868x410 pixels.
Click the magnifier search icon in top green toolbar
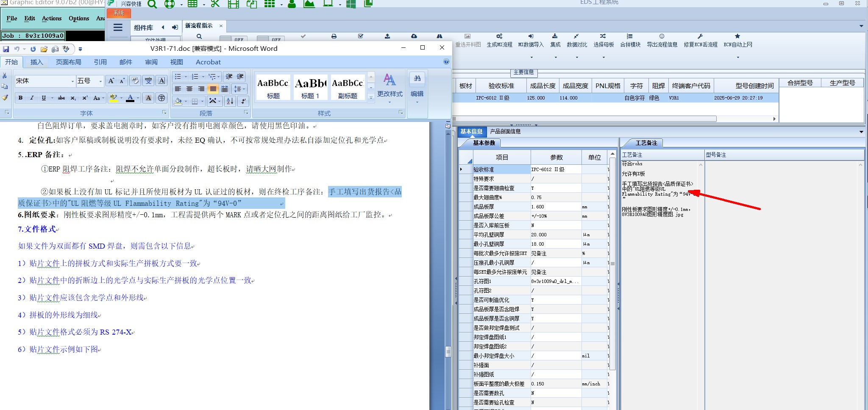pos(152,4)
